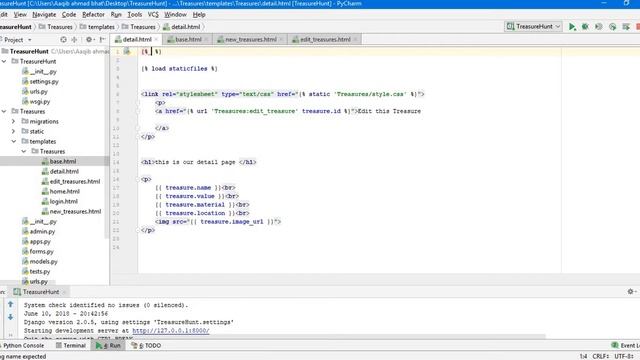This screenshot has height=360, width=640.
Task: Click the locate/scroll-from-source icon in Project panel
Action: 63,40
